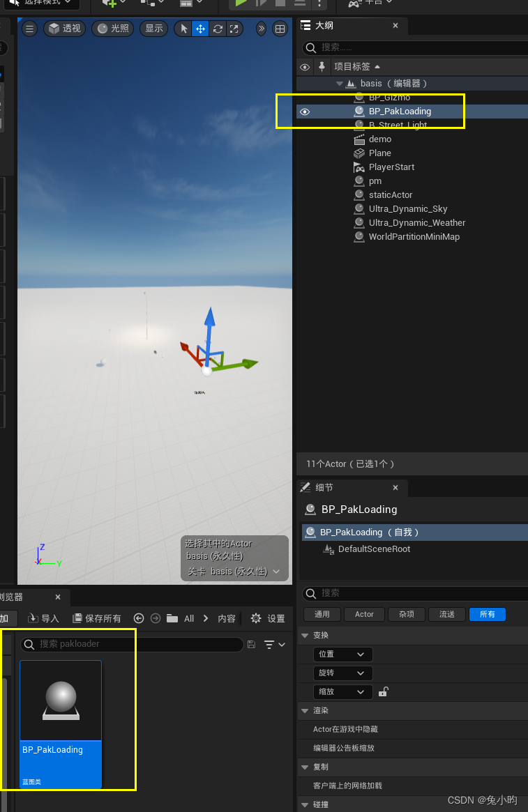Open the 位置 dropdown

coord(342,654)
